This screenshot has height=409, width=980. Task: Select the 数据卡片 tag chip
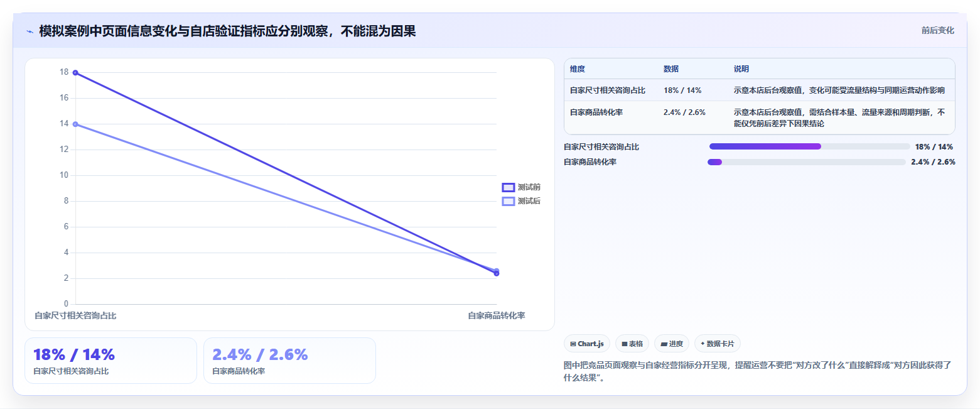(x=718, y=344)
